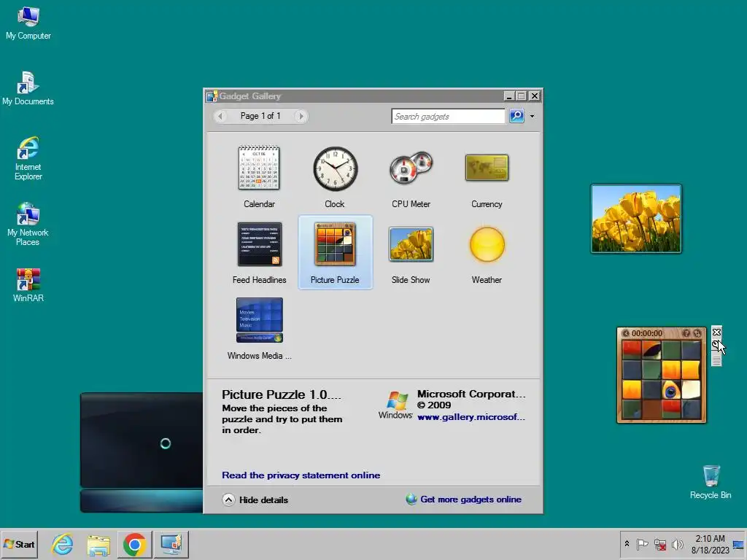
Task: Click the toucan eye puzzle tile
Action: tap(671, 391)
